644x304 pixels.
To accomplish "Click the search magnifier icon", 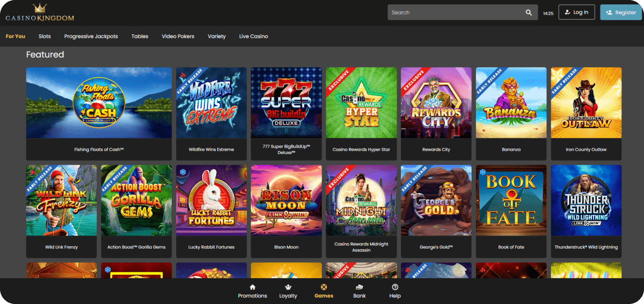I will (x=529, y=12).
